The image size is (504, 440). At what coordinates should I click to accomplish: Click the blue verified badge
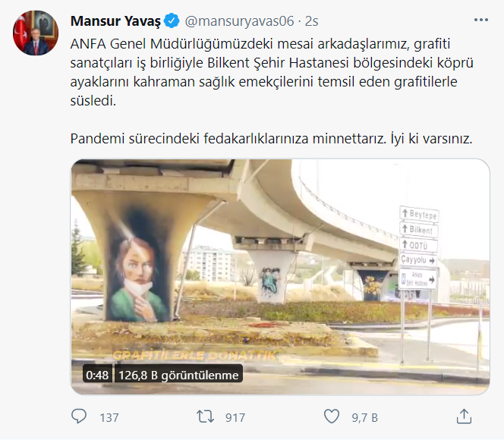pyautogui.click(x=172, y=21)
